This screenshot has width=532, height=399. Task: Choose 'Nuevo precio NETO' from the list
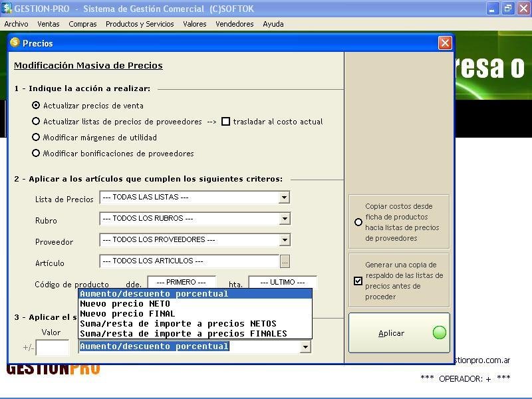pyautogui.click(x=125, y=303)
